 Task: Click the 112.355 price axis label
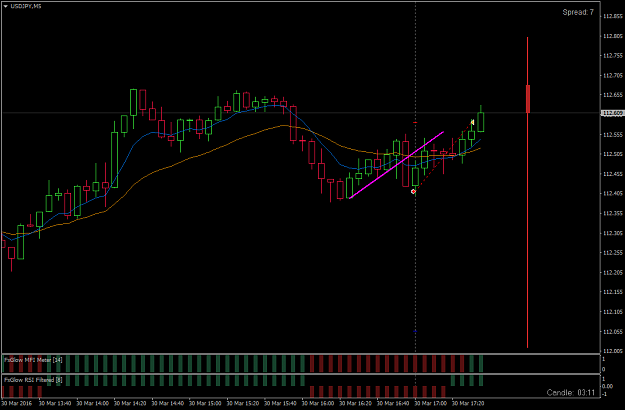point(613,214)
